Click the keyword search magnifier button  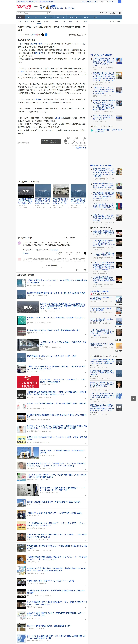pos(49,13)
